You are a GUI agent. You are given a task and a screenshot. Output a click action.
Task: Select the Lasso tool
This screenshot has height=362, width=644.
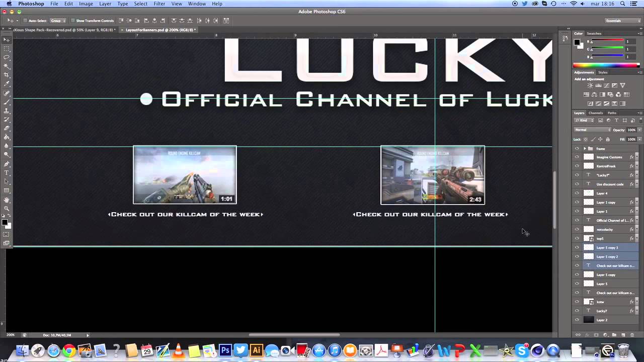pos(7,57)
